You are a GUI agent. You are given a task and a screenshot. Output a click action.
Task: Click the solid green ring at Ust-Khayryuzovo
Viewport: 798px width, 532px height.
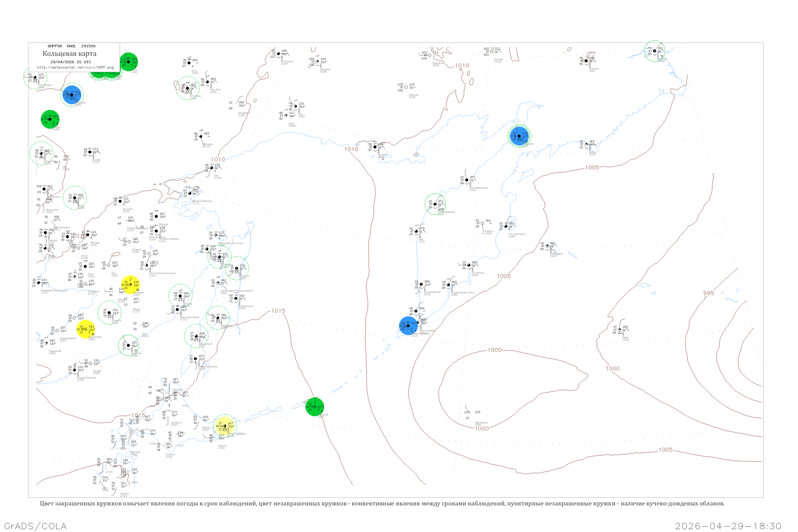435,204
